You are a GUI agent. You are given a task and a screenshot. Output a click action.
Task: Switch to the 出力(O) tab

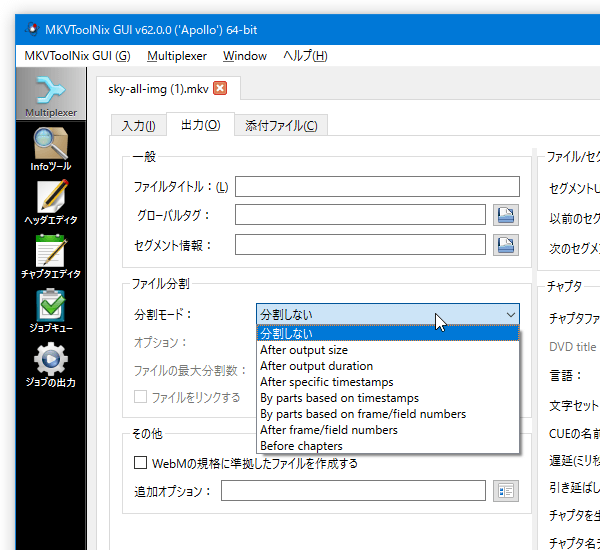(x=201, y=124)
